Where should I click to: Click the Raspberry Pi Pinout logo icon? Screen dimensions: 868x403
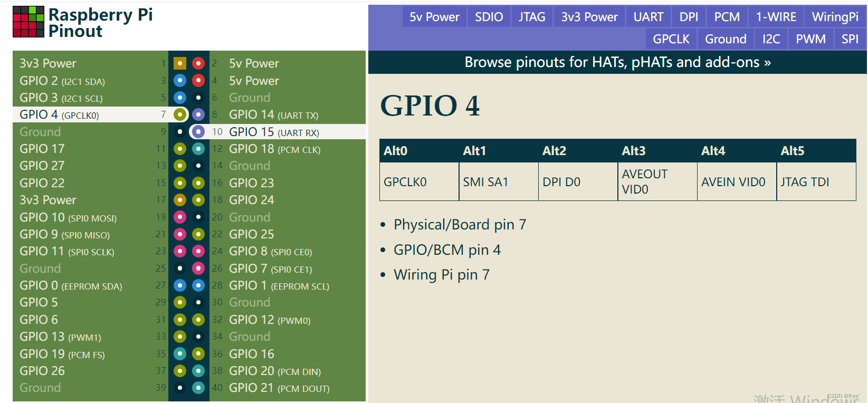(x=28, y=22)
